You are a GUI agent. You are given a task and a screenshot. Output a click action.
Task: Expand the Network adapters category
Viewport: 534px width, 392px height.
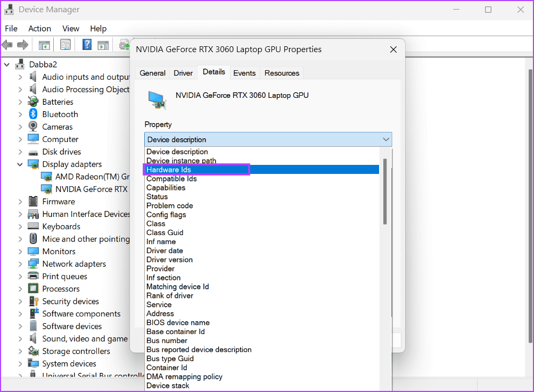20,263
